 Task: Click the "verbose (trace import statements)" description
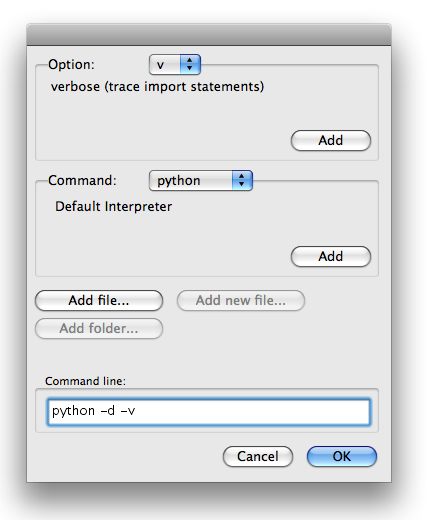click(x=157, y=87)
